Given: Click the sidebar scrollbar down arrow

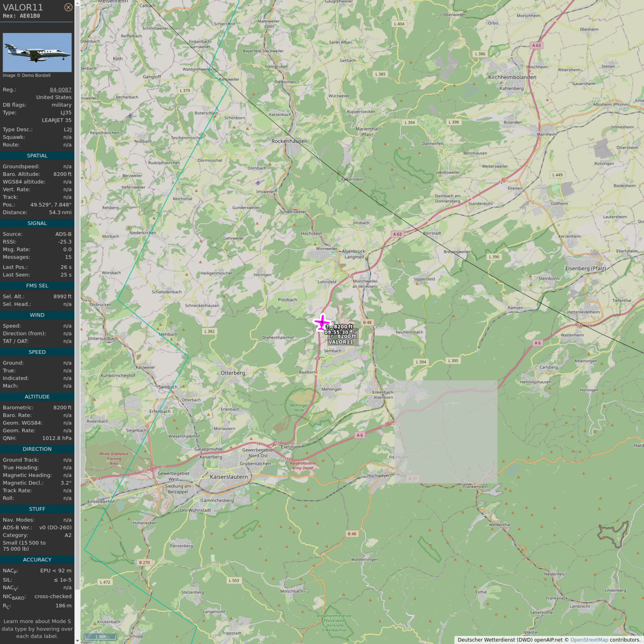Looking at the screenshot, I should click(77, 641).
